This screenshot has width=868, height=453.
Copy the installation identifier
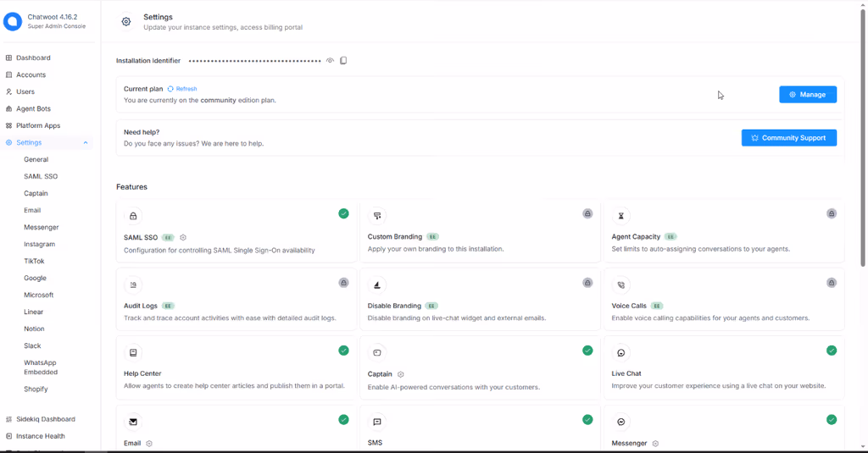point(343,60)
